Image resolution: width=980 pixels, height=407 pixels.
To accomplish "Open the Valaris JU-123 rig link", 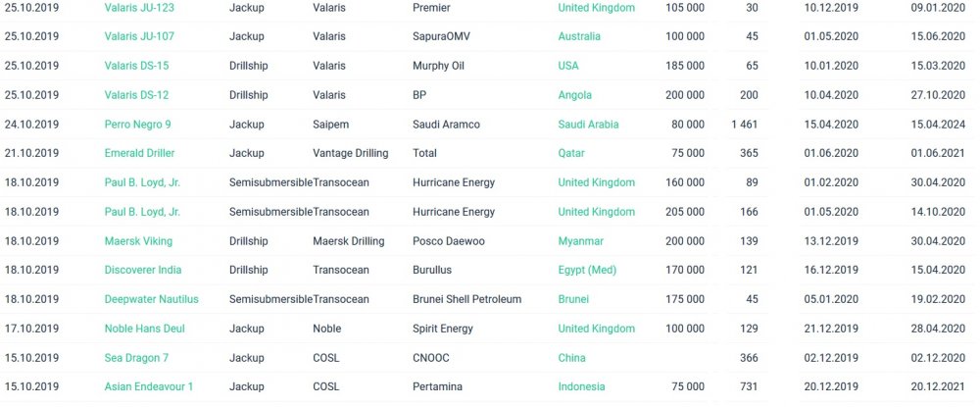I will pyautogui.click(x=139, y=8).
